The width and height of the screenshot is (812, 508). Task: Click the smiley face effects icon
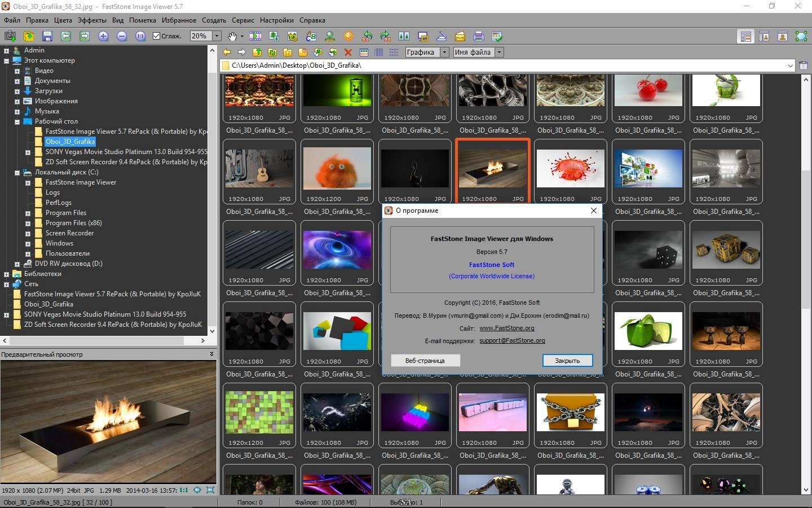(x=348, y=36)
